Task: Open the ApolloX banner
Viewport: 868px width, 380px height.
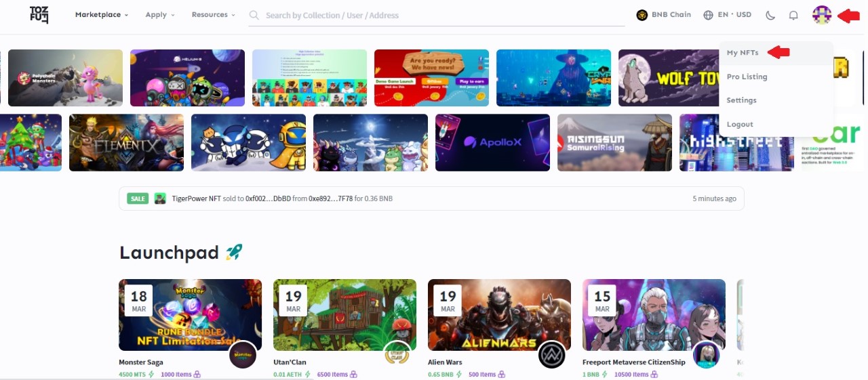Action: [492, 142]
